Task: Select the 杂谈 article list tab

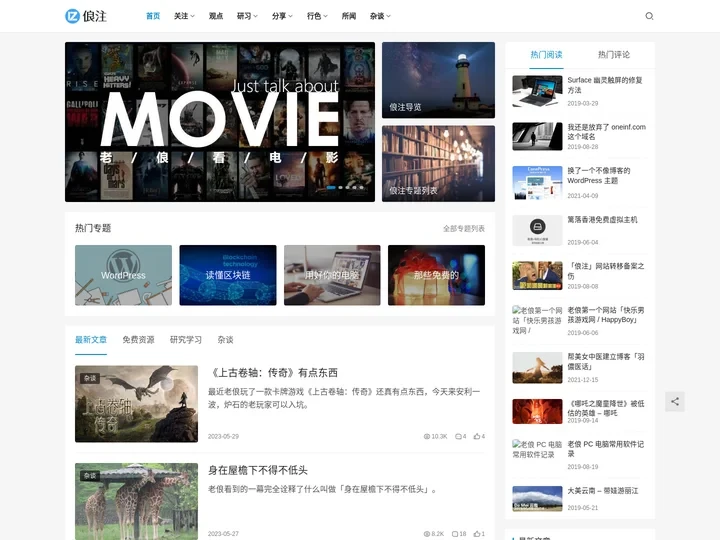Action: (225, 340)
